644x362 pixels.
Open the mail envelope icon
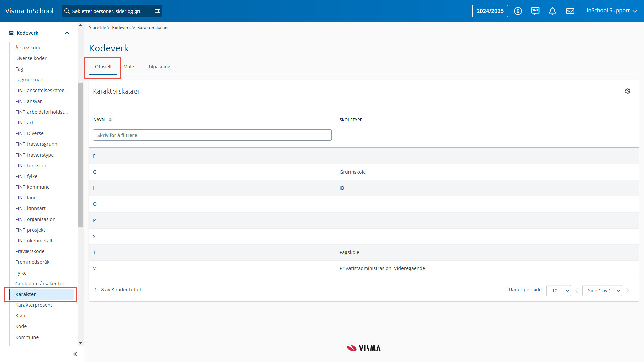pyautogui.click(x=570, y=11)
